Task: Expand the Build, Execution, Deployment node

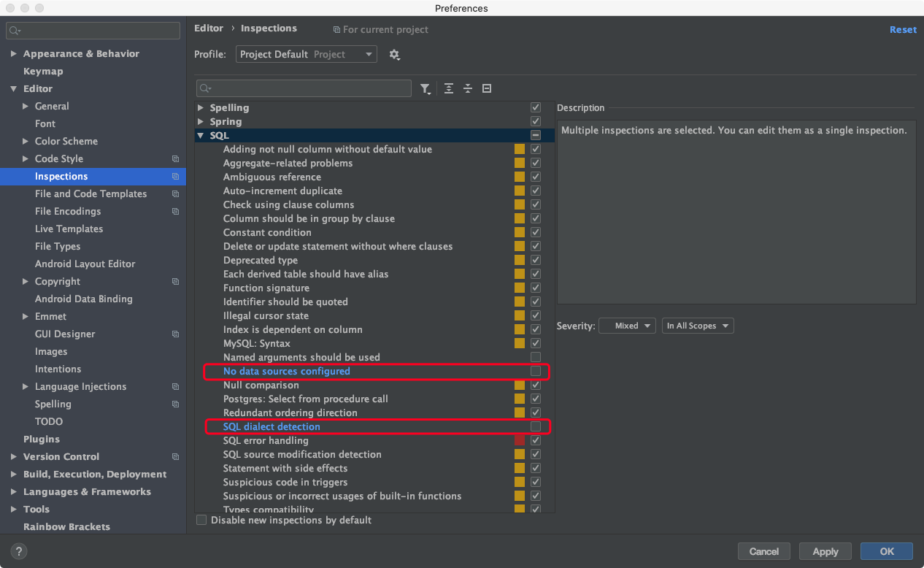Action: [13, 475]
